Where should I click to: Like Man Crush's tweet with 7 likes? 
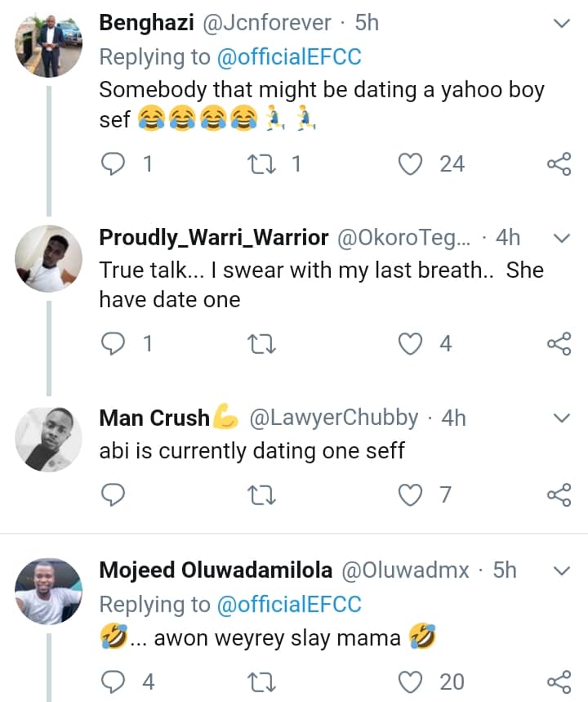pos(411,494)
